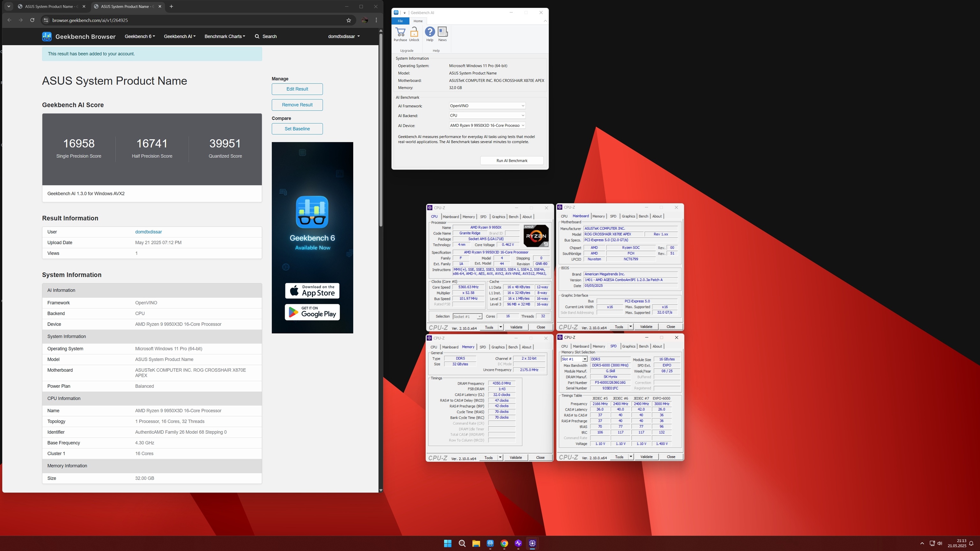Open the CPU-Z taskbar icon
The height and width of the screenshot is (551, 980).
[532, 543]
